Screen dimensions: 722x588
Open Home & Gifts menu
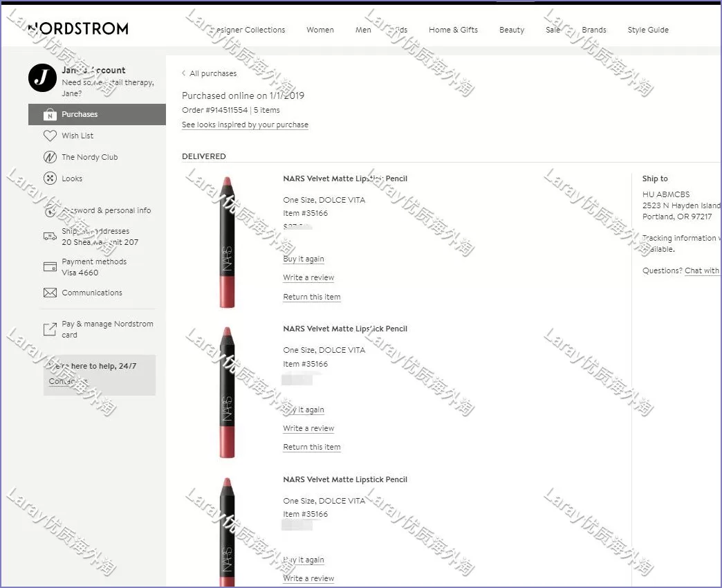(454, 30)
